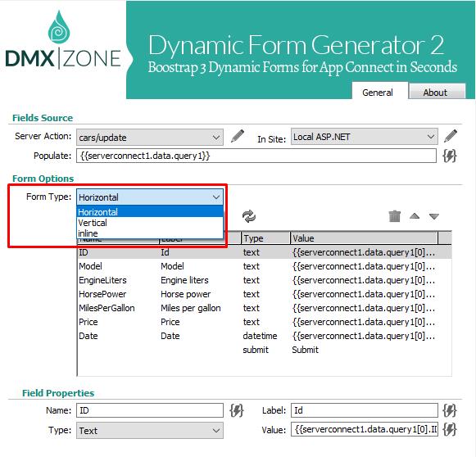Select inline in the Form Type list
Screen dimensions: 476x457
150,233
